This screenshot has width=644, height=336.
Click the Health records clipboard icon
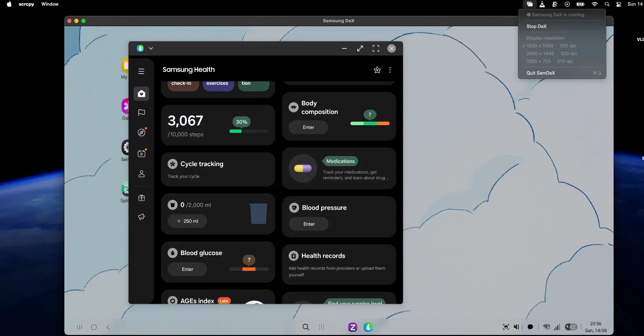click(x=294, y=256)
